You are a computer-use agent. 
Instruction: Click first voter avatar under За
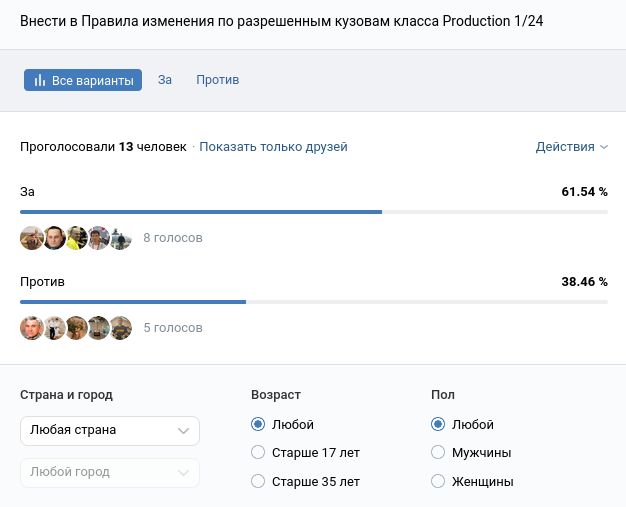click(x=32, y=238)
